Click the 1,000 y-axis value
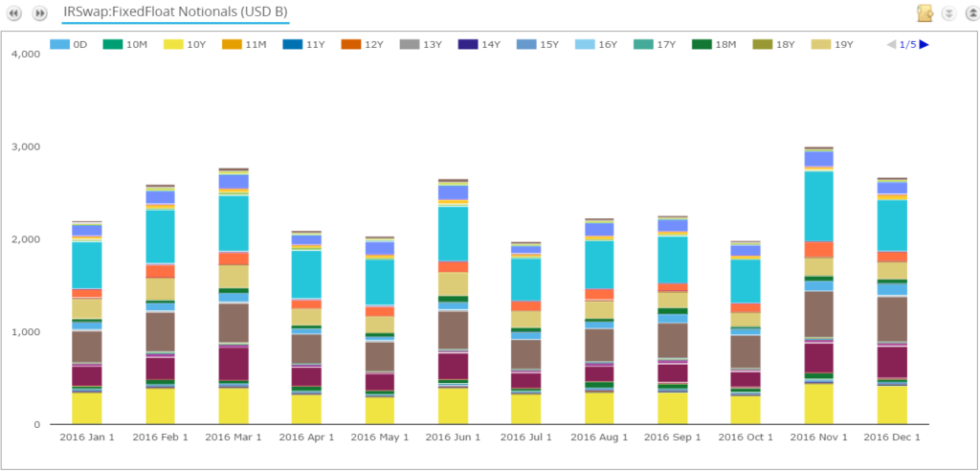This screenshot has width=980, height=472. click(26, 332)
